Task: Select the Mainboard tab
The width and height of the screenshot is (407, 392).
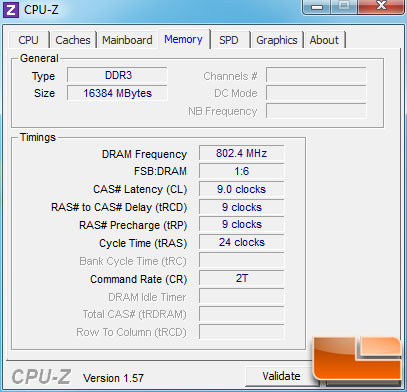Action: pos(127,40)
